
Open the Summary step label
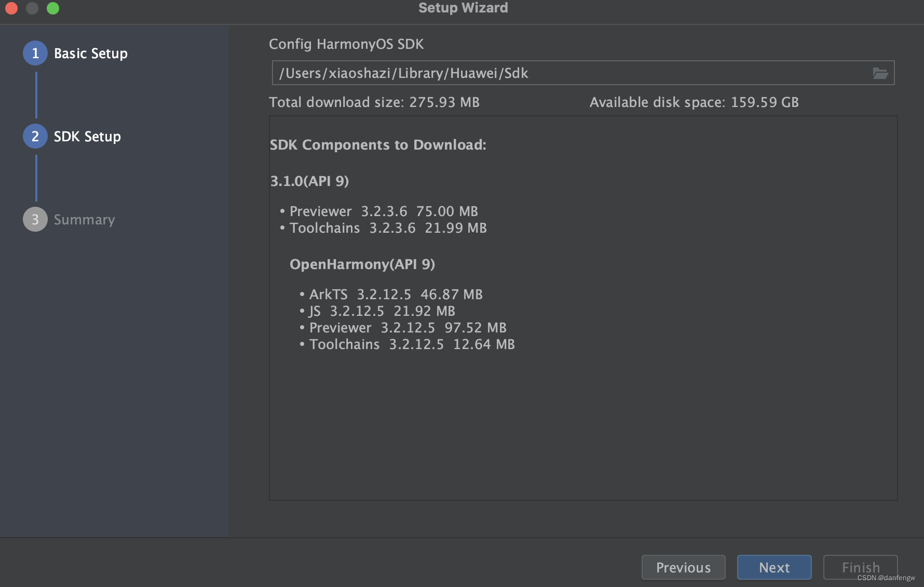[85, 220]
